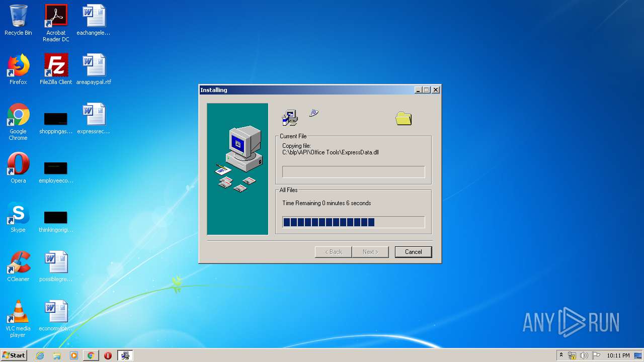Image resolution: width=644 pixels, height=362 pixels.
Task: Launch Acrobat Reader DC shortcut
Action: [x=55, y=23]
